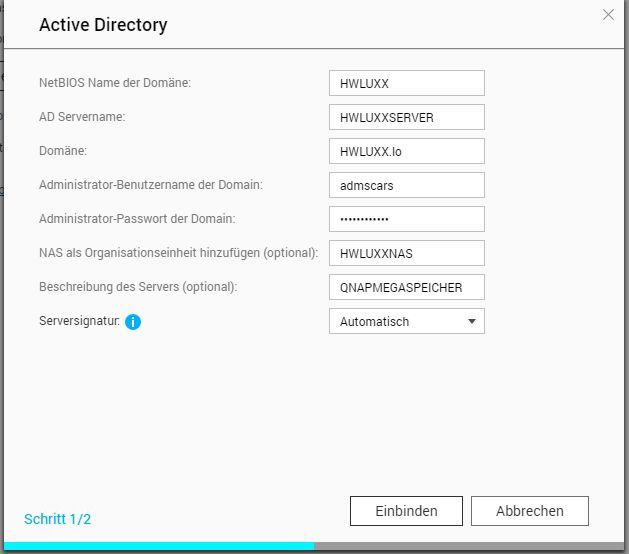Click the 'Domäne:' label

click(x=63, y=151)
